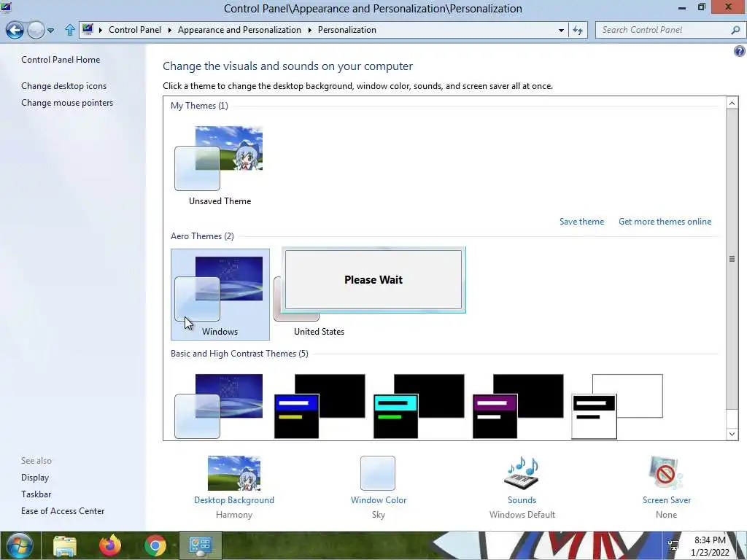Expand the chevron before Control Panel breadcrumb
The height and width of the screenshot is (560, 747).
pyautogui.click(x=101, y=30)
